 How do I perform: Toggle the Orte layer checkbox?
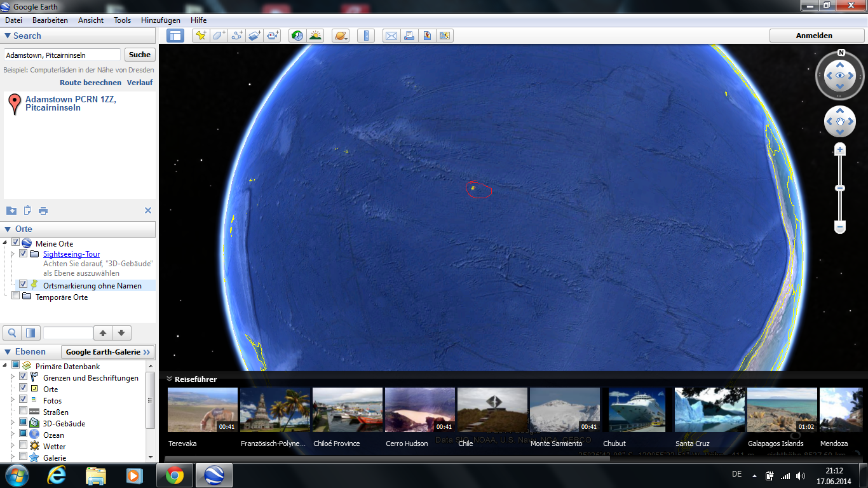pos(24,388)
